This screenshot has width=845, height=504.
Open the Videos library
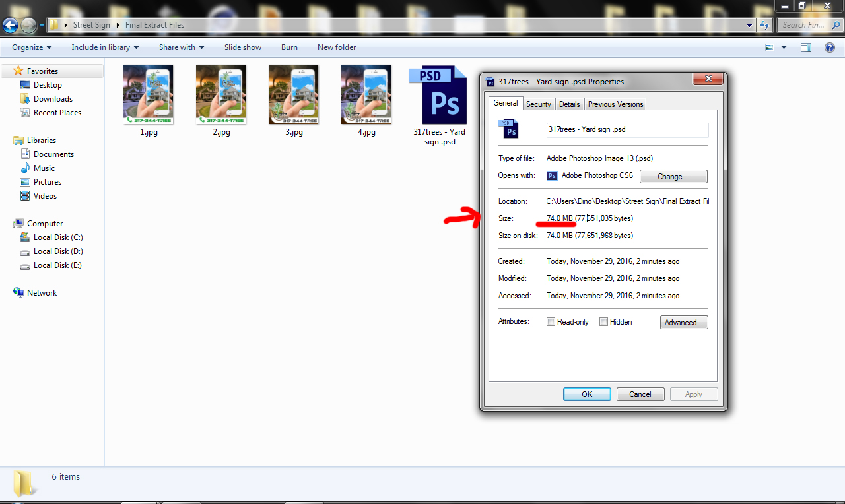45,196
